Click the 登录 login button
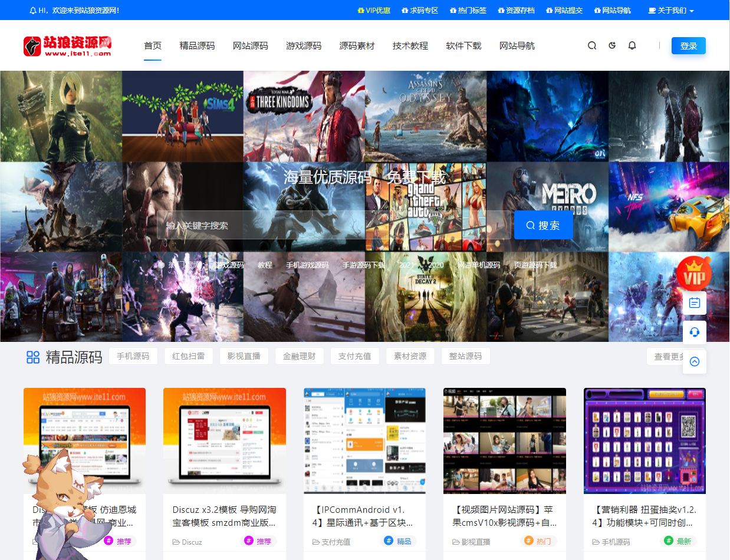The image size is (730, 560). [688, 46]
